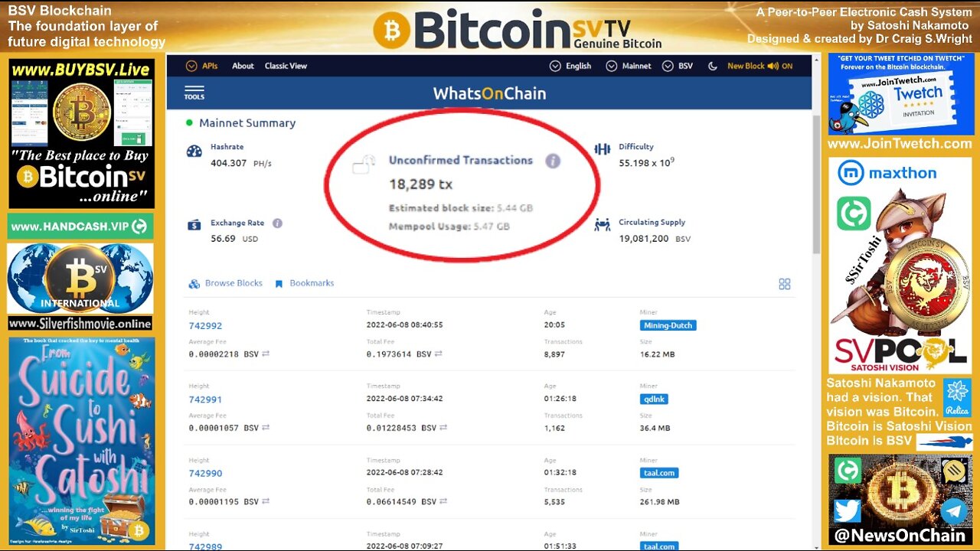The image size is (980, 551).
Task: Open the About menu item
Action: point(243,66)
